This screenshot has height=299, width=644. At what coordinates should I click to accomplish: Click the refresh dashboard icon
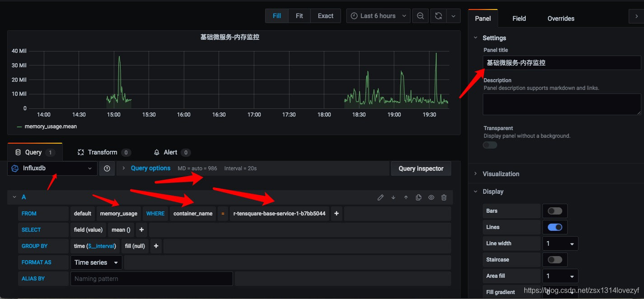click(438, 16)
